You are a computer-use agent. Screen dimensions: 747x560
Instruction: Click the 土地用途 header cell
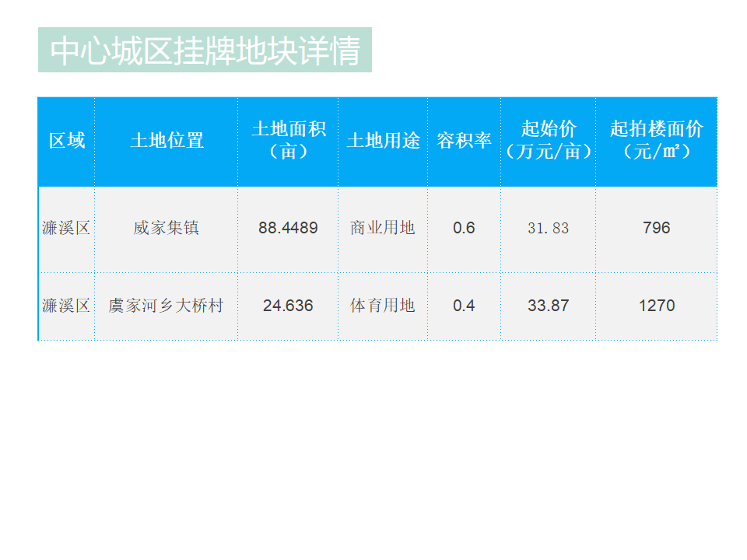[x=383, y=141]
